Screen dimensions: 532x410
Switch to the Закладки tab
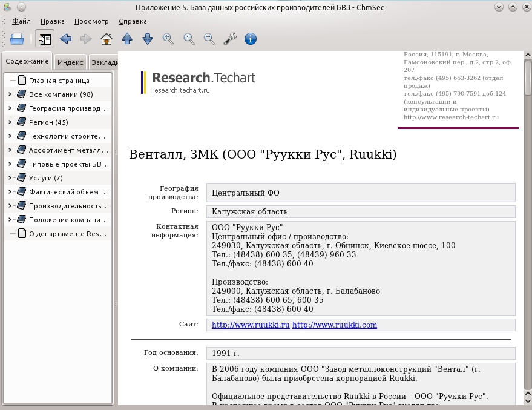click(104, 62)
